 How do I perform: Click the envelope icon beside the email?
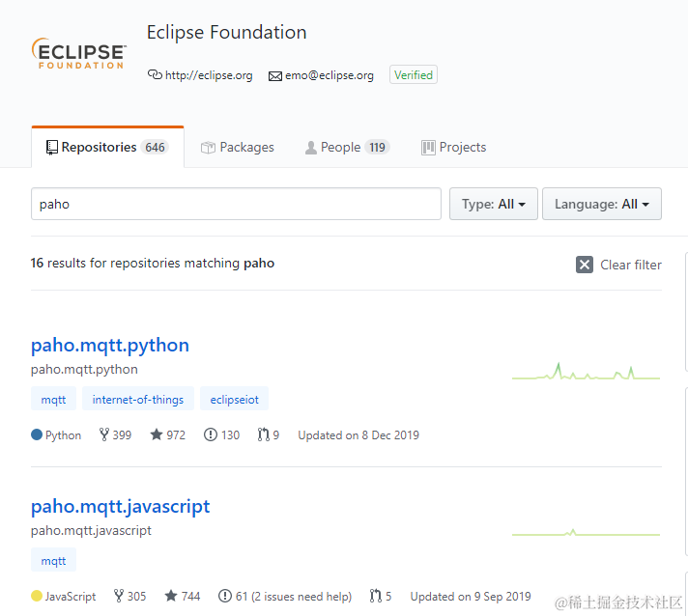click(275, 76)
